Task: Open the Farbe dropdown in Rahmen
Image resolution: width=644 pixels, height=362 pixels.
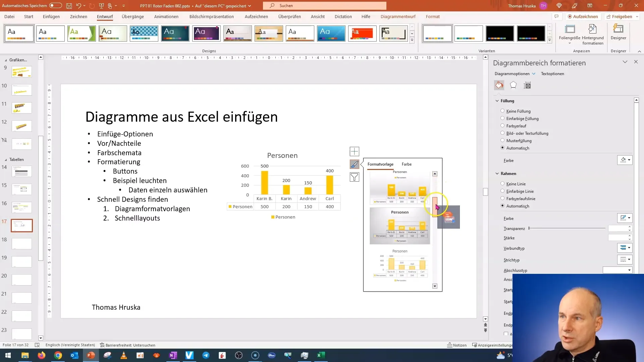Action: [630, 218]
